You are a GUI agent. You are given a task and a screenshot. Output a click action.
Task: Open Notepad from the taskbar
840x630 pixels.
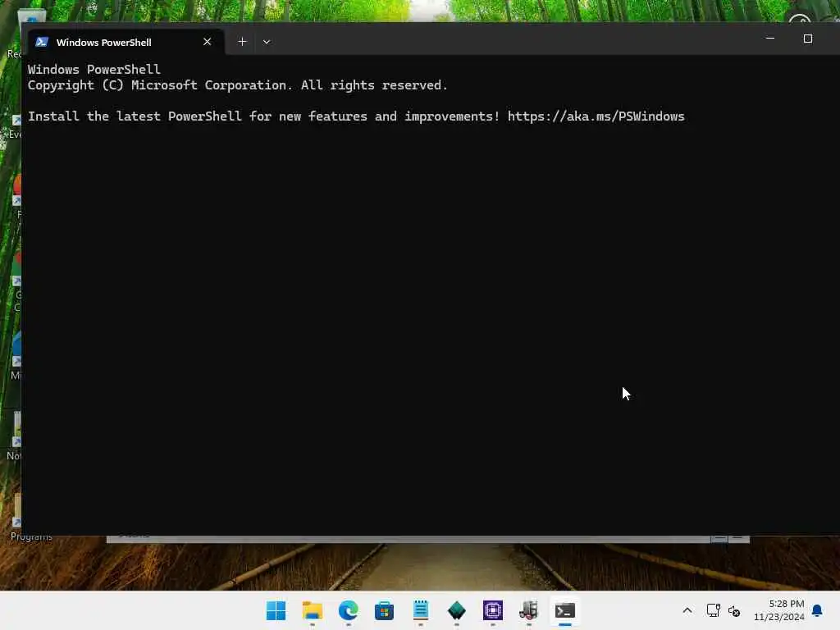[421, 610]
